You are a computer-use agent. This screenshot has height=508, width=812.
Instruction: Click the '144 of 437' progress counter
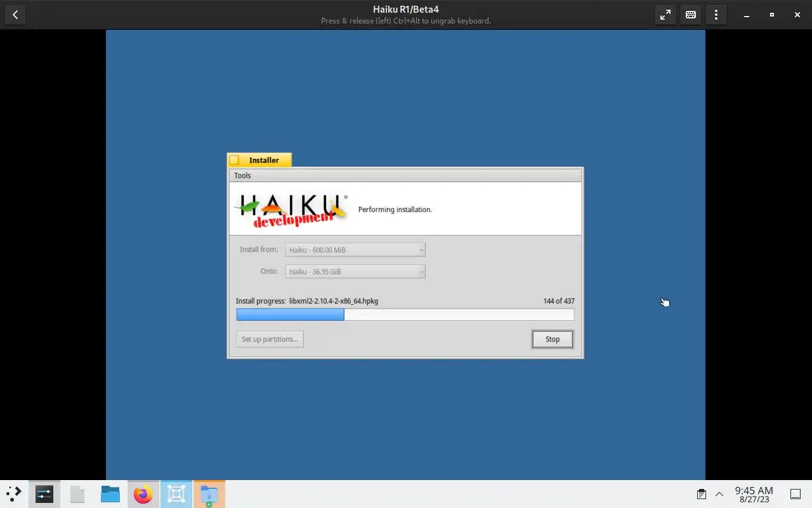pos(559,301)
